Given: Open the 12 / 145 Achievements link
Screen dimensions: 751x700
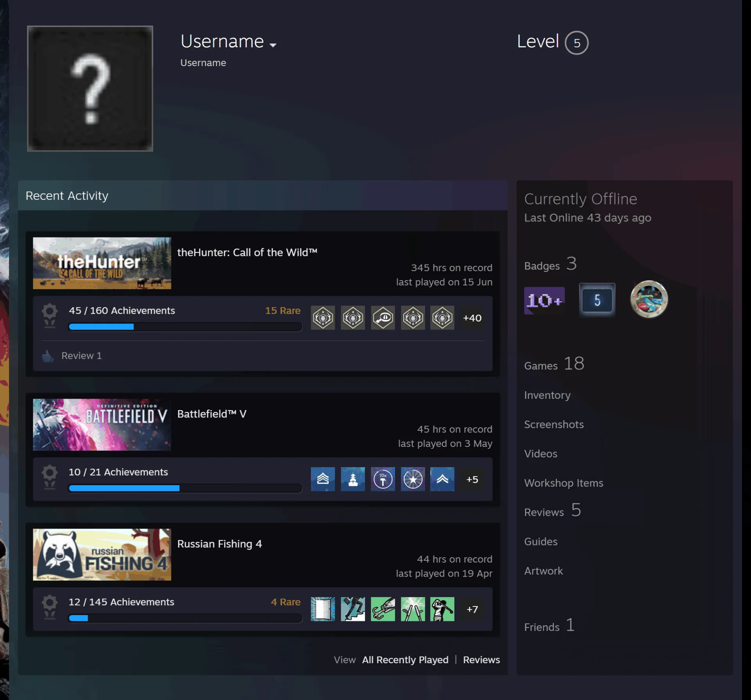Looking at the screenshot, I should click(x=121, y=602).
